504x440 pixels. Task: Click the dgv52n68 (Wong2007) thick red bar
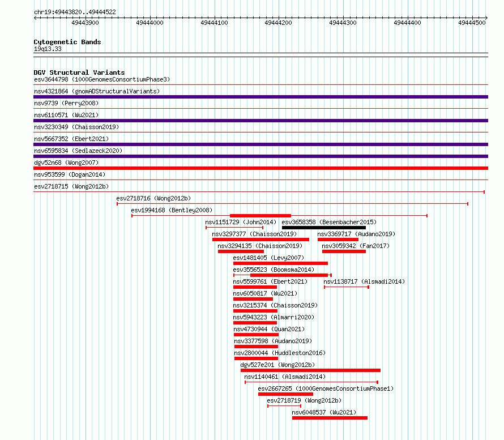tap(260, 168)
